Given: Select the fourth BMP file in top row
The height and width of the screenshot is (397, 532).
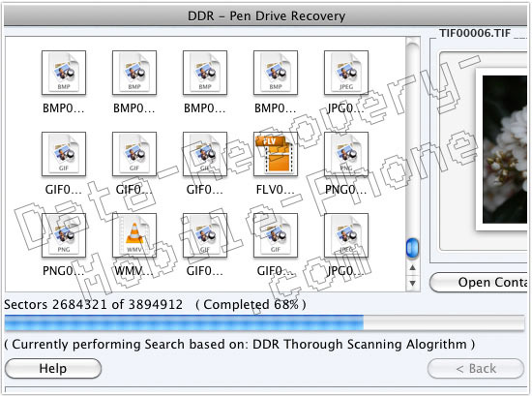Looking at the screenshot, I should pos(276,73).
